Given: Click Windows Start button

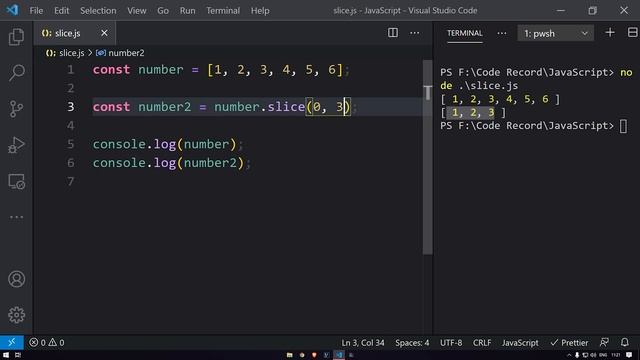Looking at the screenshot, I should pyautogui.click(x=6, y=355).
